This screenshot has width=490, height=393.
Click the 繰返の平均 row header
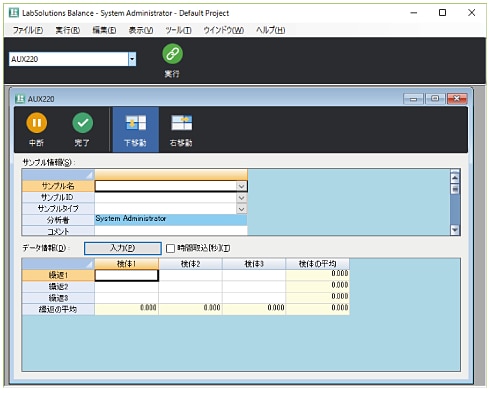(x=58, y=309)
